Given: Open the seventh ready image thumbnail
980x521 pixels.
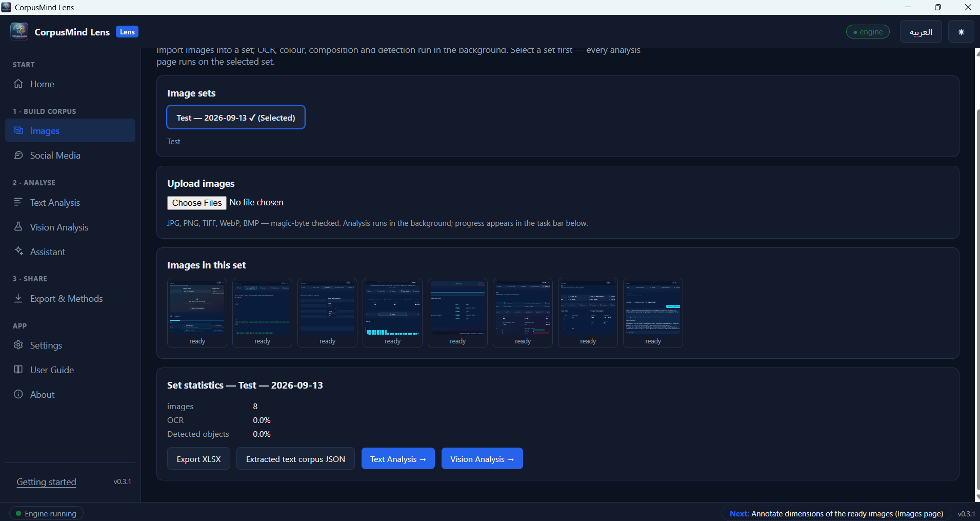Looking at the screenshot, I should (588, 313).
